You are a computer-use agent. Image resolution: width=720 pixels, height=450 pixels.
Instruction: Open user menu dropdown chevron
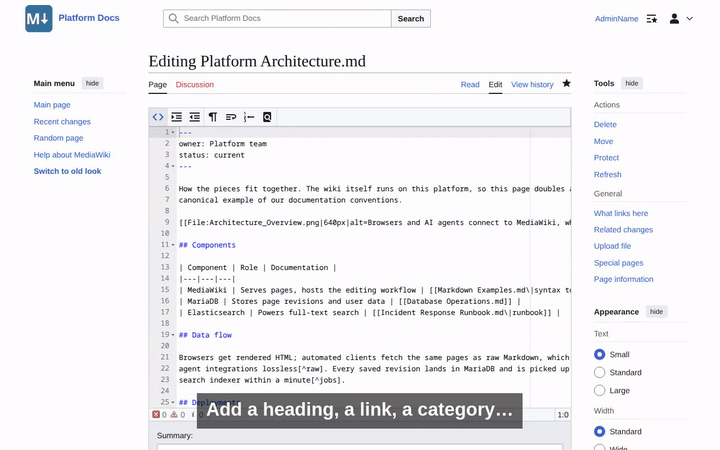(x=689, y=19)
